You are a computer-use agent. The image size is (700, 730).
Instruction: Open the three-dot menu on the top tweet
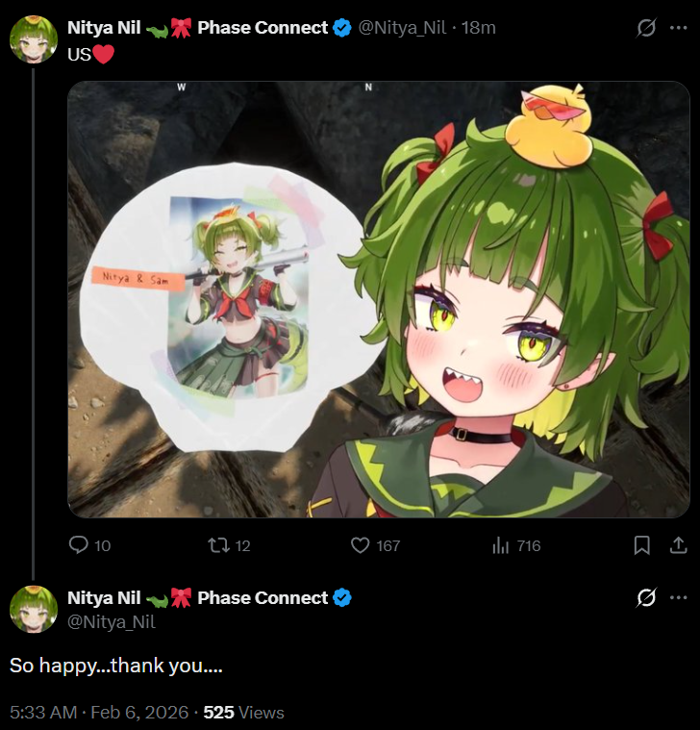(x=678, y=28)
